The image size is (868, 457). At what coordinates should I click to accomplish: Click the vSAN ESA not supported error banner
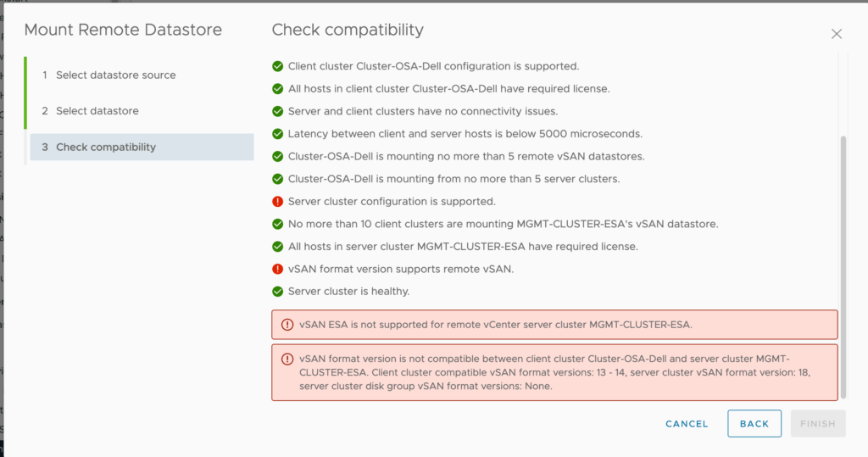[554, 325]
